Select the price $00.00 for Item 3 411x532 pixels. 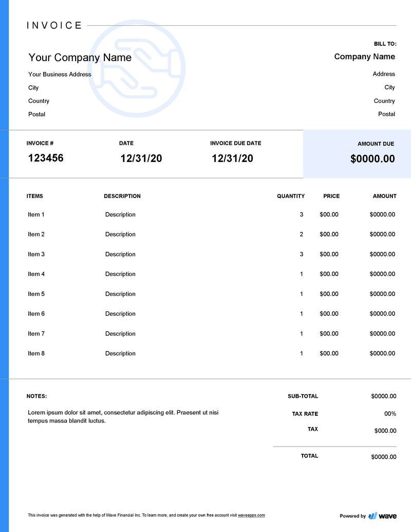329,254
